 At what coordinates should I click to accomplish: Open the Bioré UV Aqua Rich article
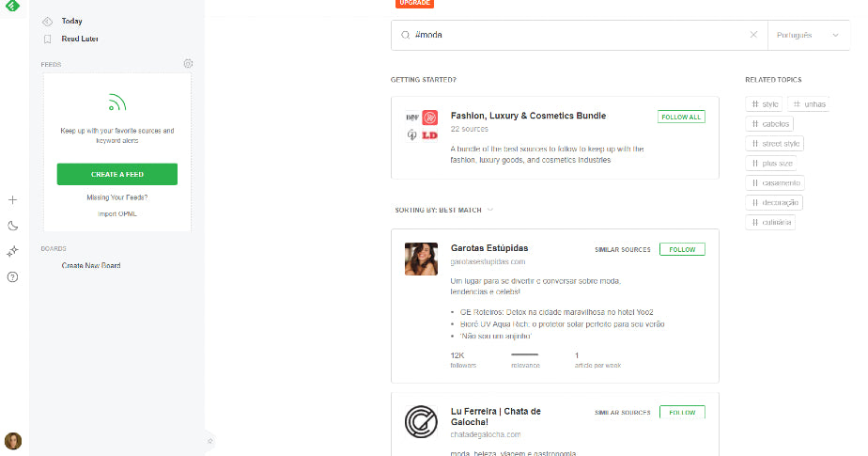pos(562,324)
